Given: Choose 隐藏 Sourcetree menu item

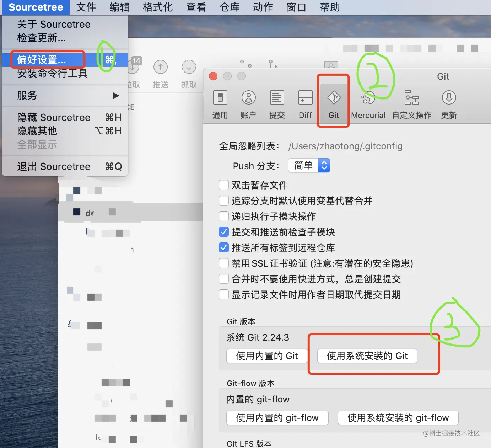Looking at the screenshot, I should (x=65, y=117).
